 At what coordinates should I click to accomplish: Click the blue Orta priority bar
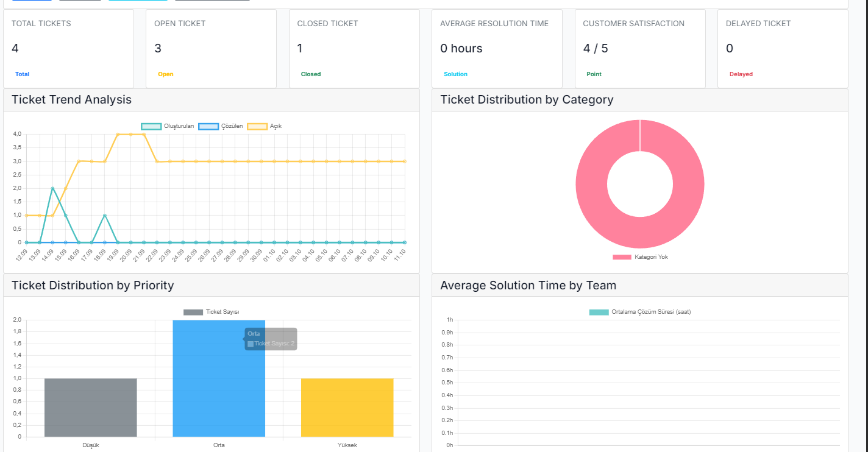click(x=219, y=390)
